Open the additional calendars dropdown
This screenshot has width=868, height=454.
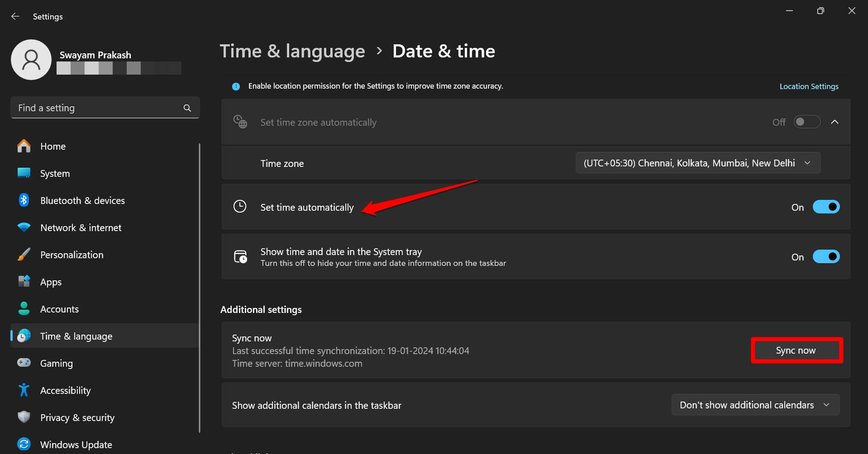pyautogui.click(x=755, y=405)
